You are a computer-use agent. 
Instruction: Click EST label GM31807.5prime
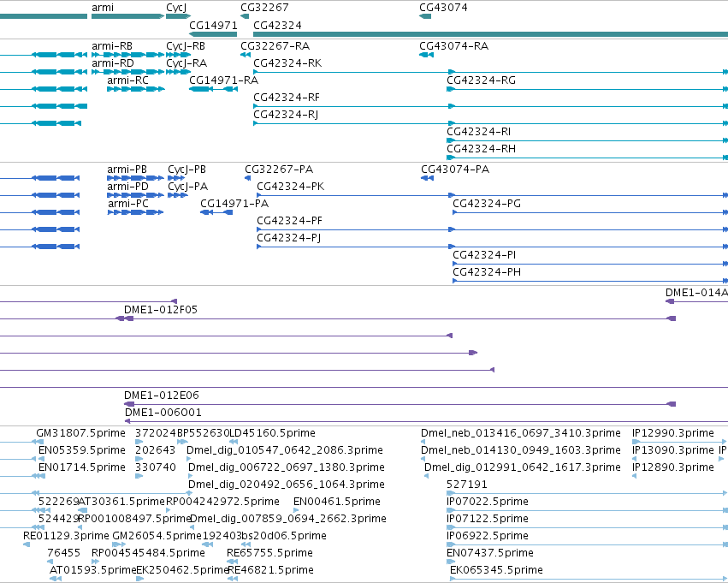click(80, 433)
